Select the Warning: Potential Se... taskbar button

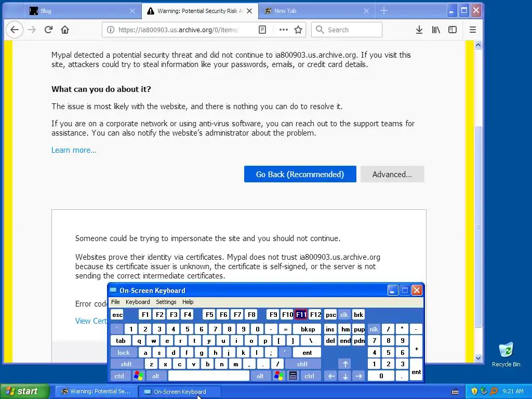coord(96,392)
